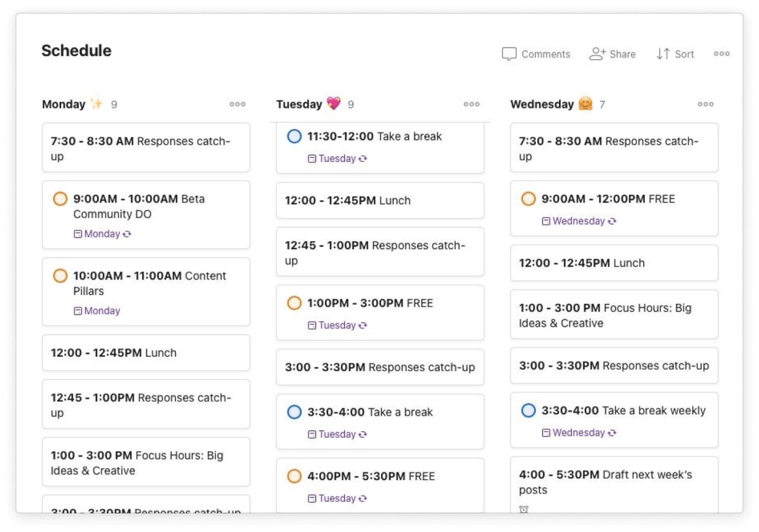759x532 pixels.
Task: Check off Tuesday 3:30-4:00 Take a break
Action: pyautogui.click(x=294, y=412)
